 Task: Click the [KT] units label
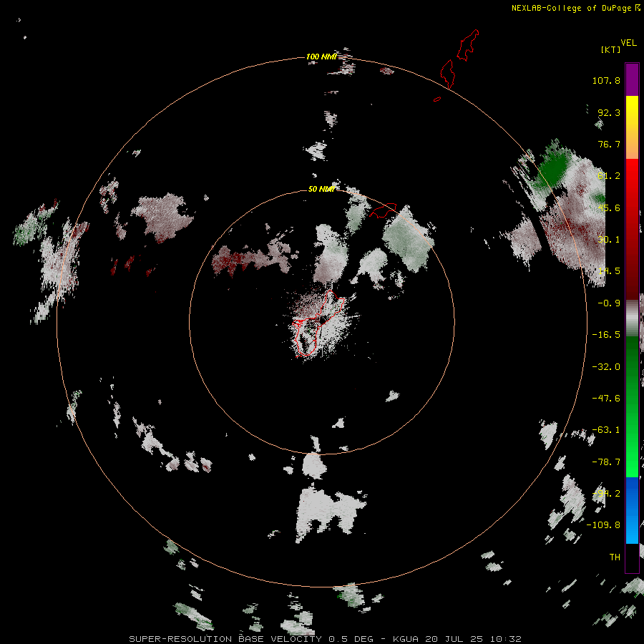point(610,49)
